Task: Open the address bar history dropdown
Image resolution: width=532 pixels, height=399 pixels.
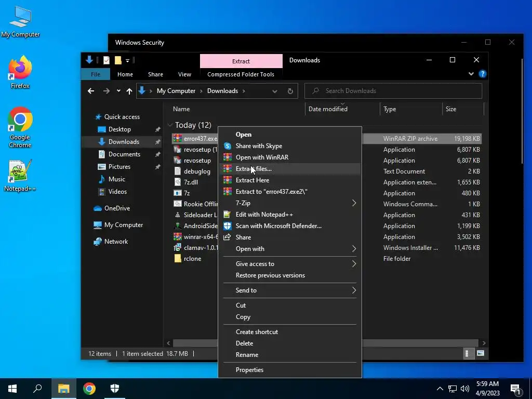Action: coord(275,91)
